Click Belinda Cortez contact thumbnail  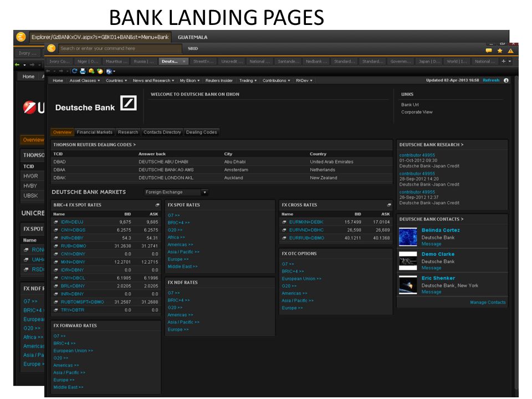click(408, 237)
